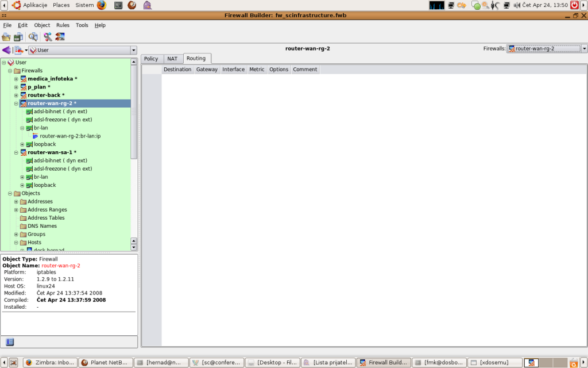The image size is (588, 368).
Task: Switch to the Policy tab
Action: (151, 59)
